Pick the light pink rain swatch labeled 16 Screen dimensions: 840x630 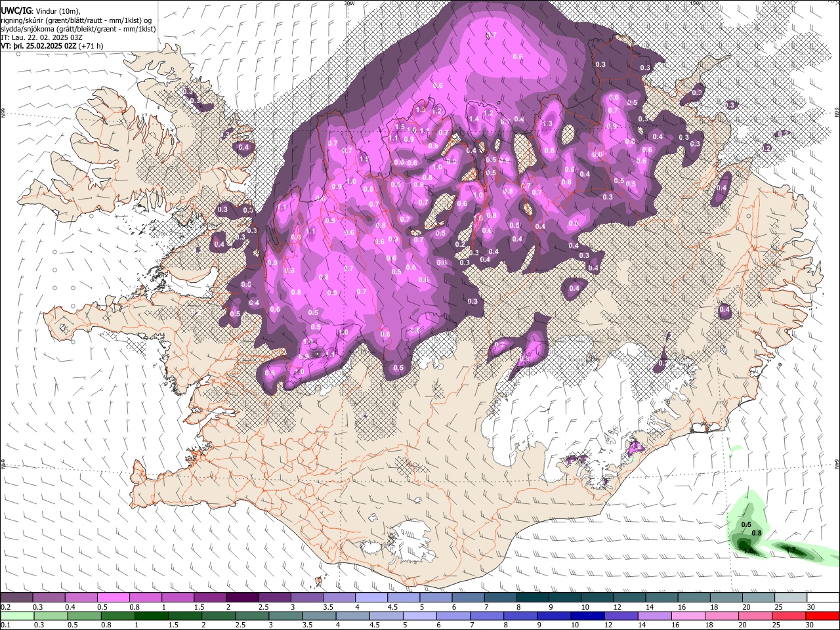coord(688,616)
